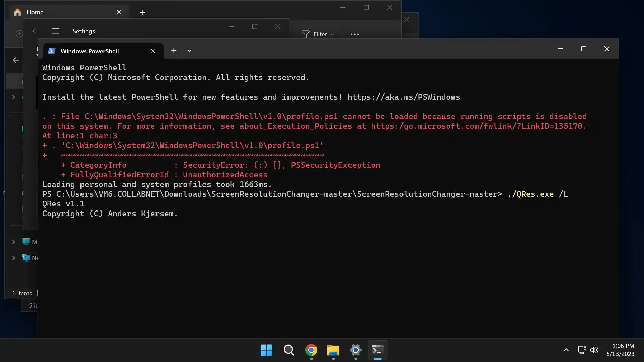Image resolution: width=644 pixels, height=362 pixels.
Task: Go back in the Settings window
Action: point(35,31)
